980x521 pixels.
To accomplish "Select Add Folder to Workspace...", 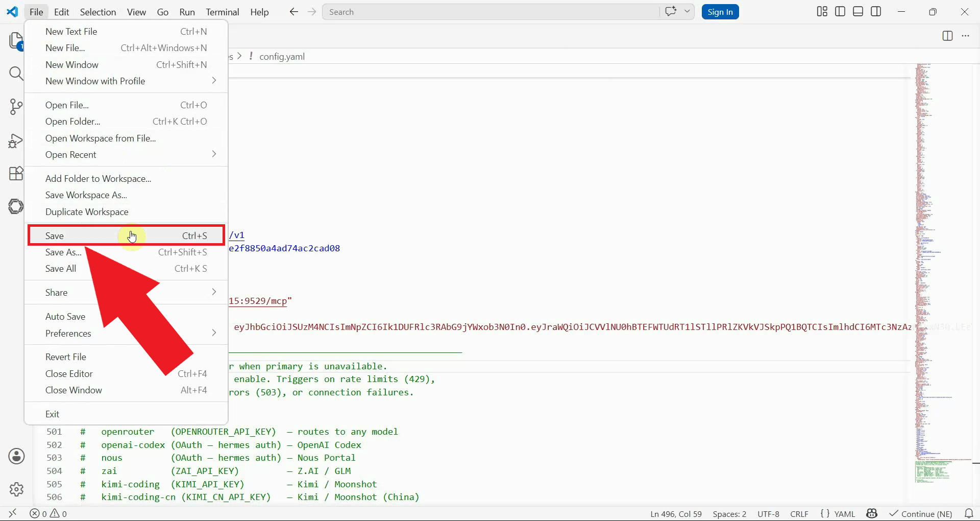I will tap(126, 179).
